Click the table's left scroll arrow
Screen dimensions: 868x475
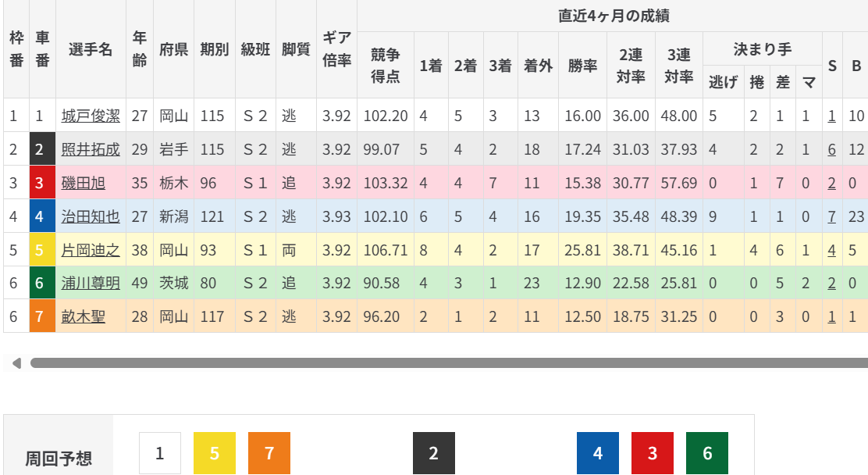click(x=16, y=362)
